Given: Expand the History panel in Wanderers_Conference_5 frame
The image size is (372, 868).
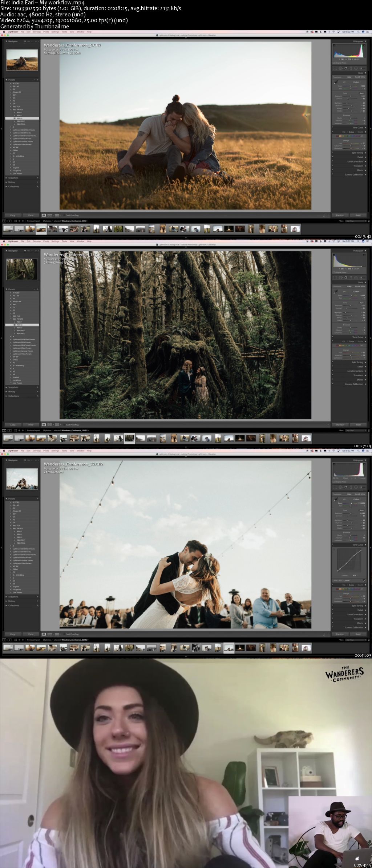Looking at the screenshot, I should pyautogui.click(x=7, y=182).
